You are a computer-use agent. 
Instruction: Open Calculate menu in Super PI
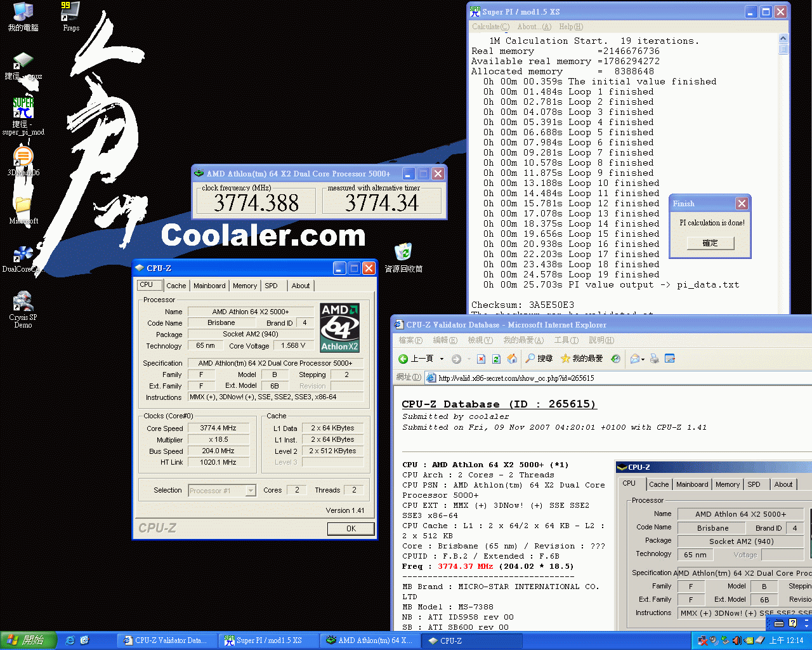click(x=490, y=27)
